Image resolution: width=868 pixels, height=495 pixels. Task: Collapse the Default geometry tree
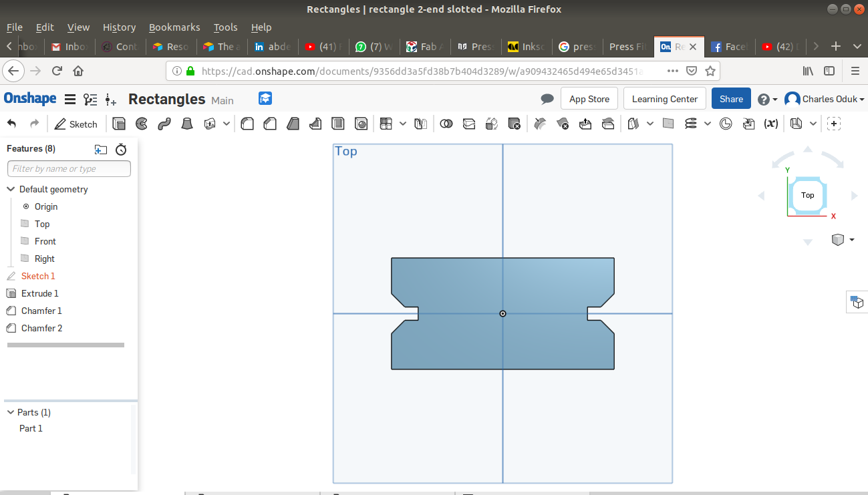click(11, 189)
